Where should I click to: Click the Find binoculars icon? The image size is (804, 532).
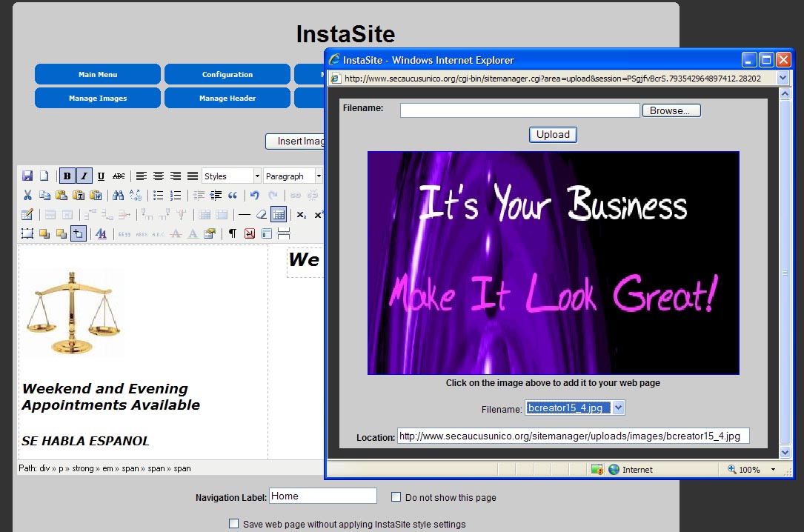tap(118, 196)
